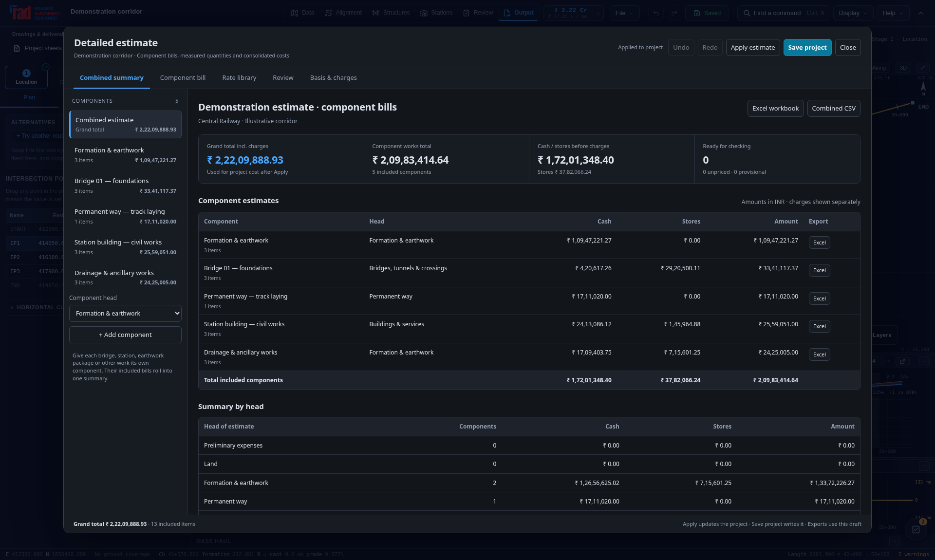Viewport: 935px width, 560px height.
Task: Toggle the 3D view button
Action: 903,68
